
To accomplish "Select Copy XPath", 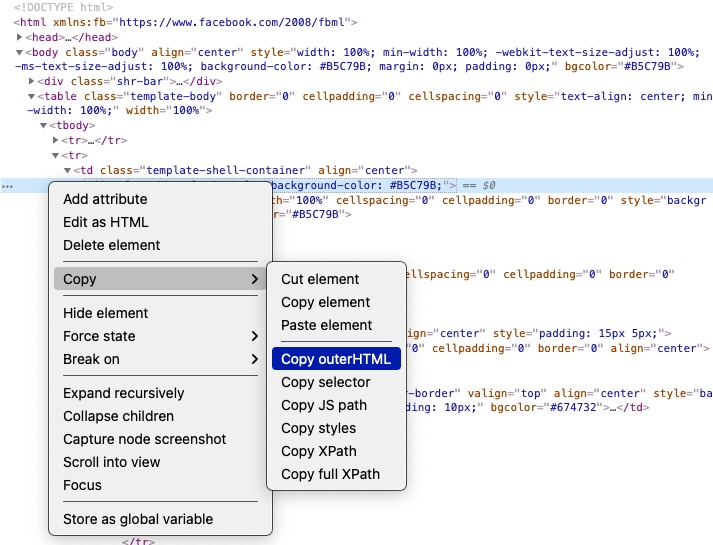I will pos(336,451).
